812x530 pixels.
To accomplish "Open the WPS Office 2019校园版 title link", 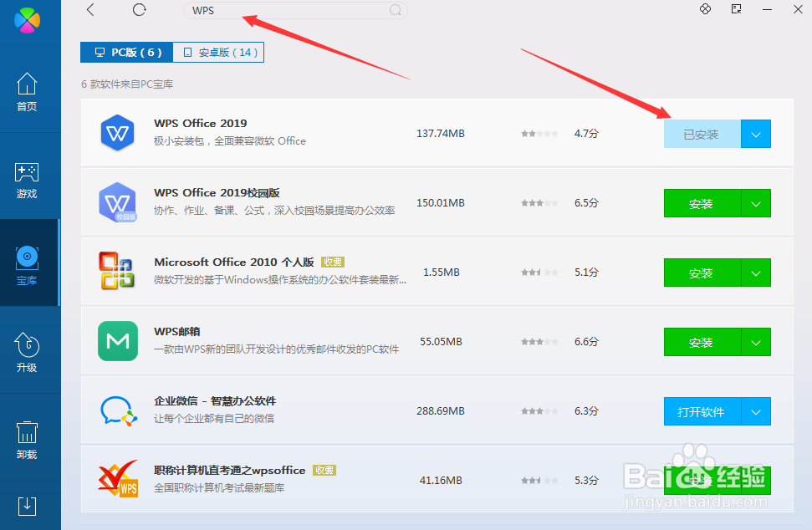I will (x=217, y=192).
